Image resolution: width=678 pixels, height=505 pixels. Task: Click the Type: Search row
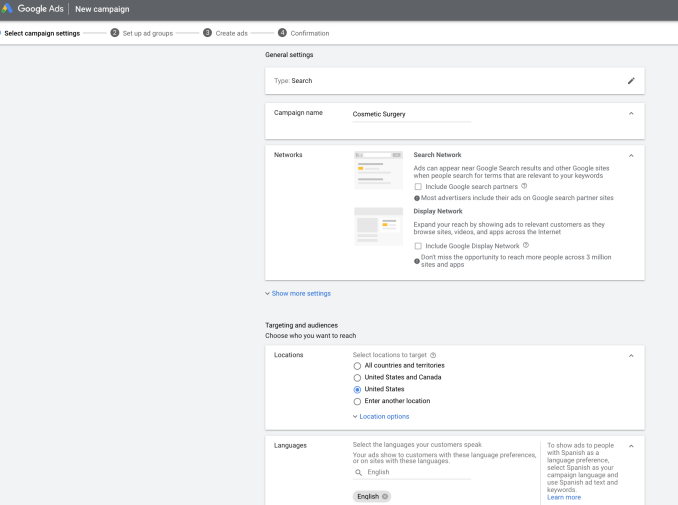click(454, 81)
